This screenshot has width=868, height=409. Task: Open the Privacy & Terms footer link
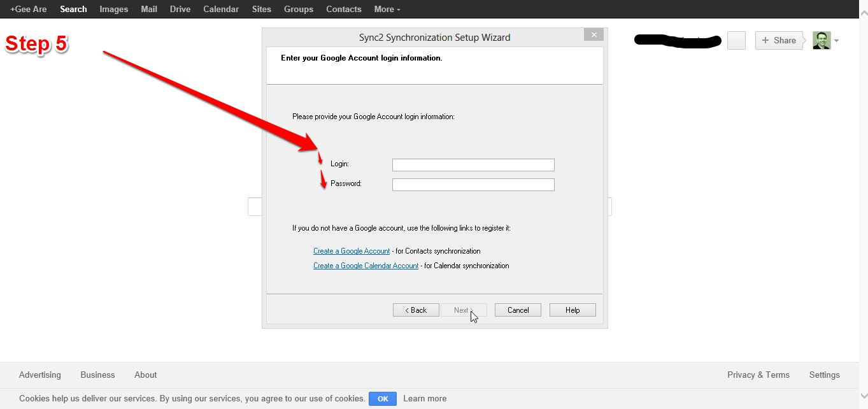758,375
